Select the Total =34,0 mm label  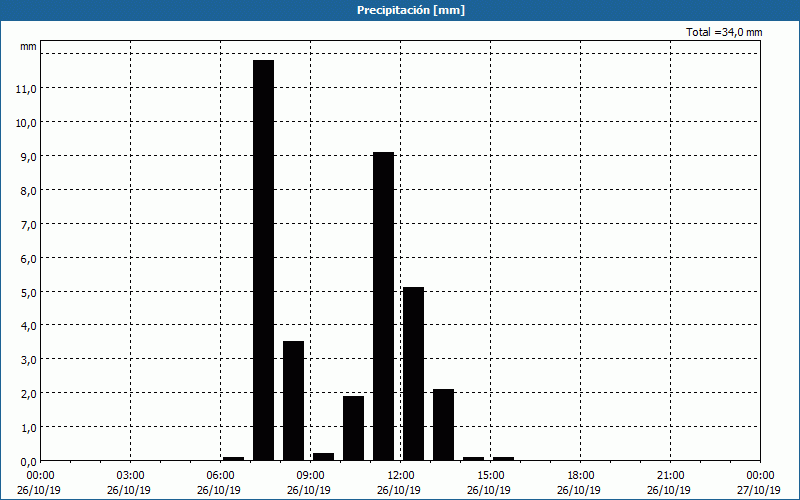tap(724, 32)
